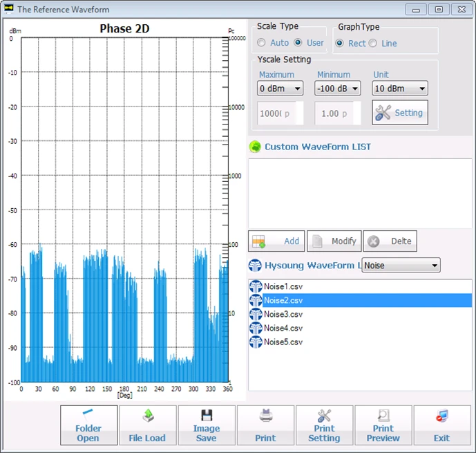Select the User scale type radio
The image size is (476, 453).
pos(298,43)
